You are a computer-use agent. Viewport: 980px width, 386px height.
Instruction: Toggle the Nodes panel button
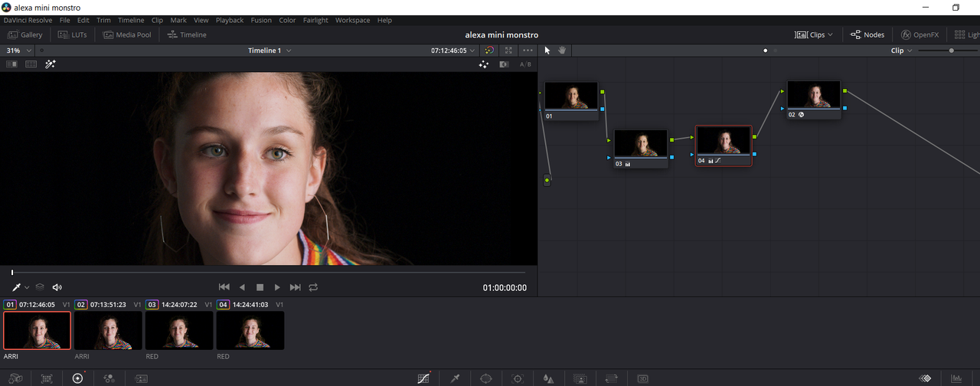coord(867,34)
